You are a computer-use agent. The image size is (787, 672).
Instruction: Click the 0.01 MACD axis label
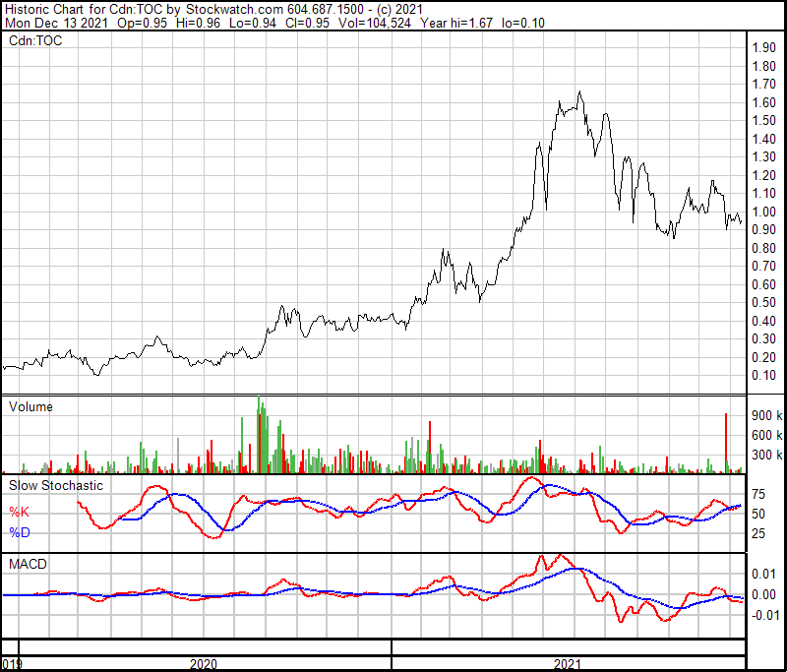(x=764, y=574)
